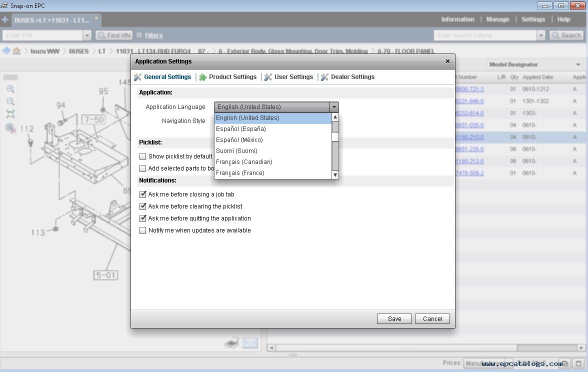Switch to Product Settings tab
The height and width of the screenshot is (372, 588).
(x=228, y=77)
